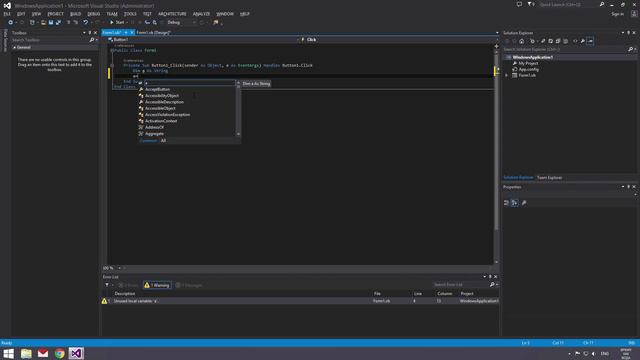Viewport: 640px width, 360px height.
Task: Select App.config in Solution Explorer
Action: 529,70
